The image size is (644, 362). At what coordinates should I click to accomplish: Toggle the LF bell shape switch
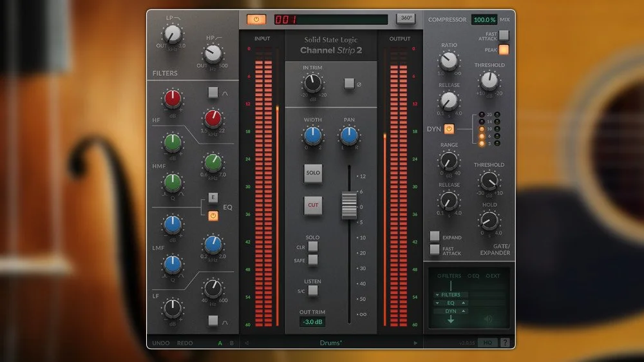213,321
